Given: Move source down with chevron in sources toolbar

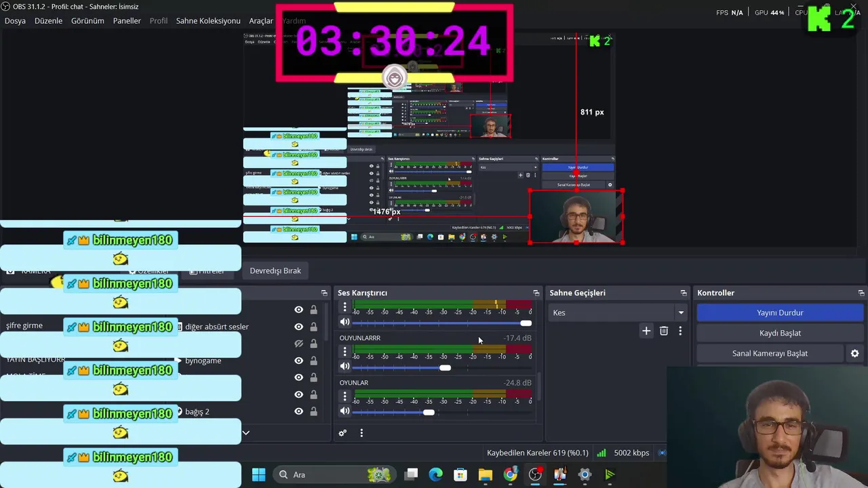Looking at the screenshot, I should click(x=246, y=432).
